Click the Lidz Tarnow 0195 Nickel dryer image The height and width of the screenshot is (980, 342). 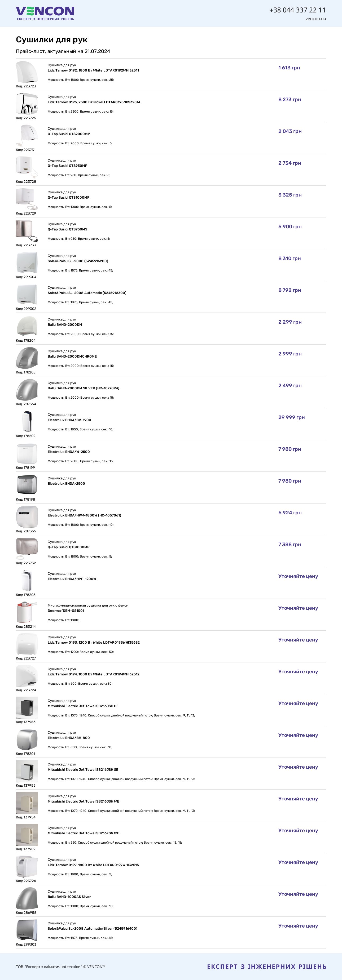[x=27, y=104]
